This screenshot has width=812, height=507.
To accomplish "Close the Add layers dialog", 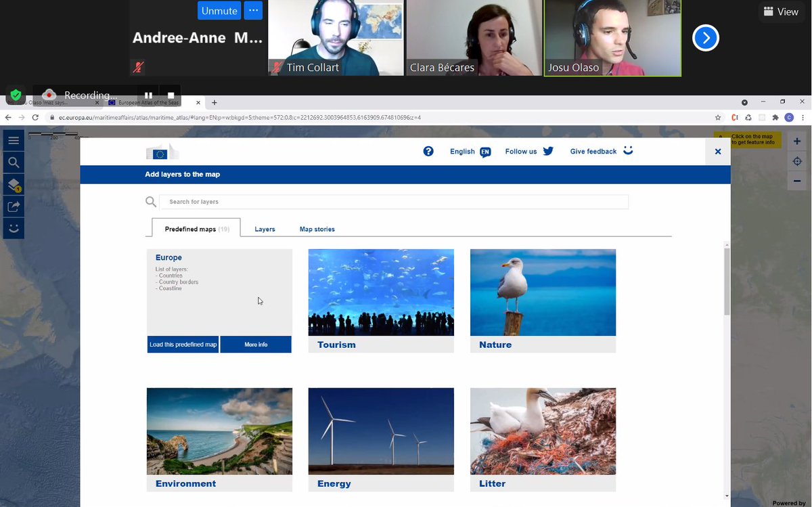I will tap(718, 152).
